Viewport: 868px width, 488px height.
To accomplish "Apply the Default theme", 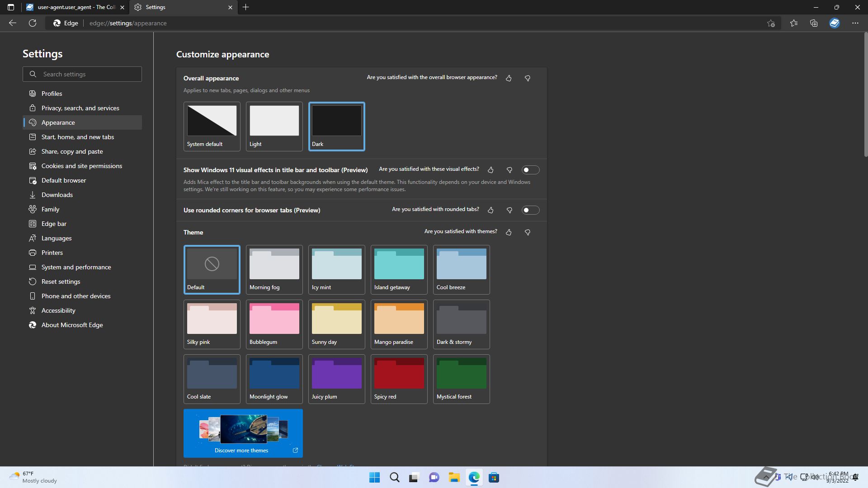I will tap(212, 270).
